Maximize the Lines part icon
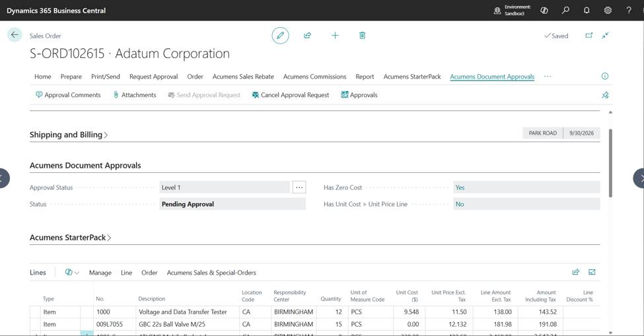The width and height of the screenshot is (644, 336). click(x=592, y=272)
